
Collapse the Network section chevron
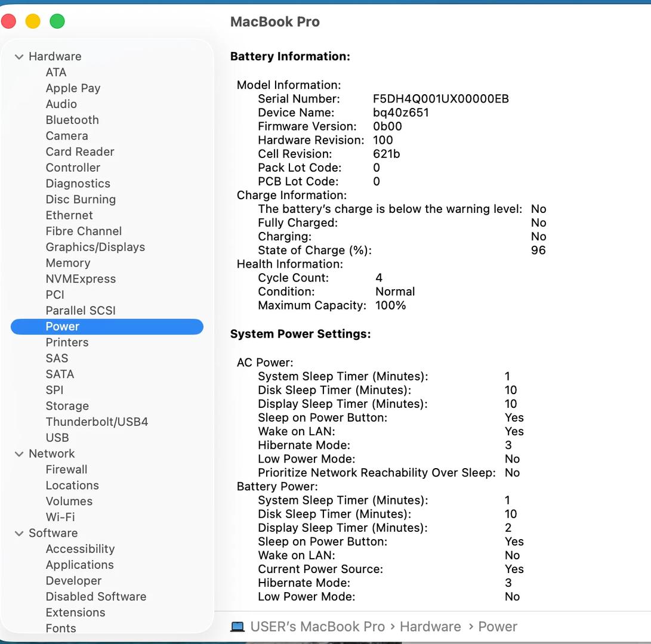[x=19, y=454]
